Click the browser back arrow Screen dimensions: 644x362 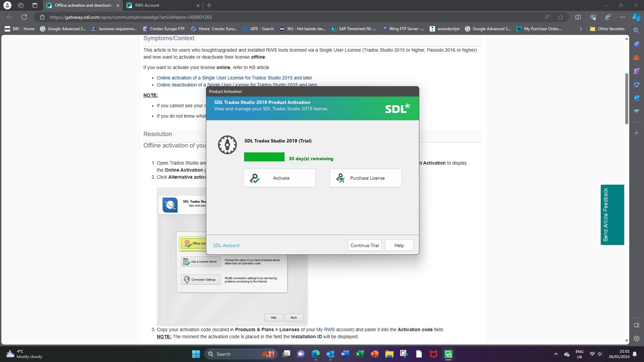tap(9, 17)
